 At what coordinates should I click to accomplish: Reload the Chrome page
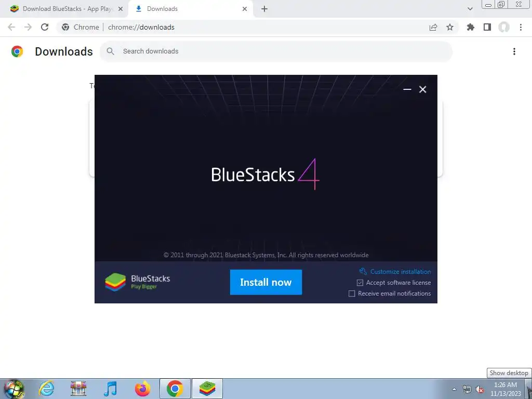click(45, 27)
